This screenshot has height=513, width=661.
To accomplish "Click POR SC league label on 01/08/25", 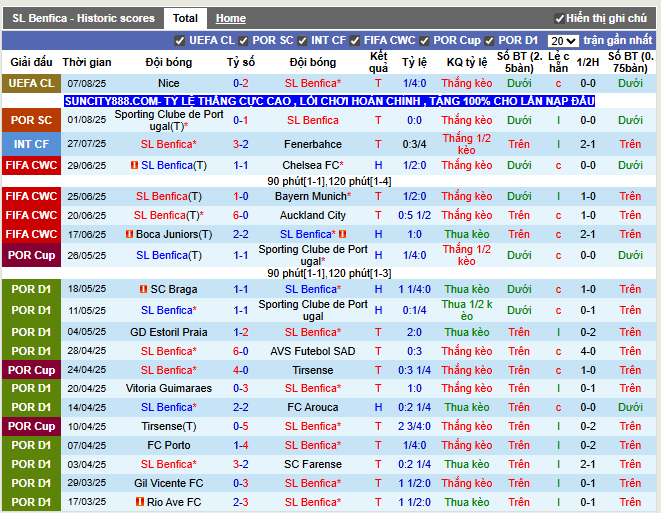I will [32, 120].
